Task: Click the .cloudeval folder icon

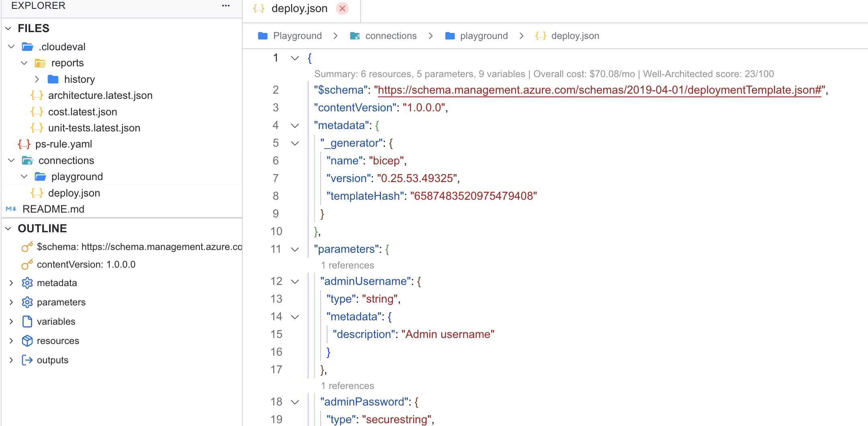Action: [x=28, y=47]
